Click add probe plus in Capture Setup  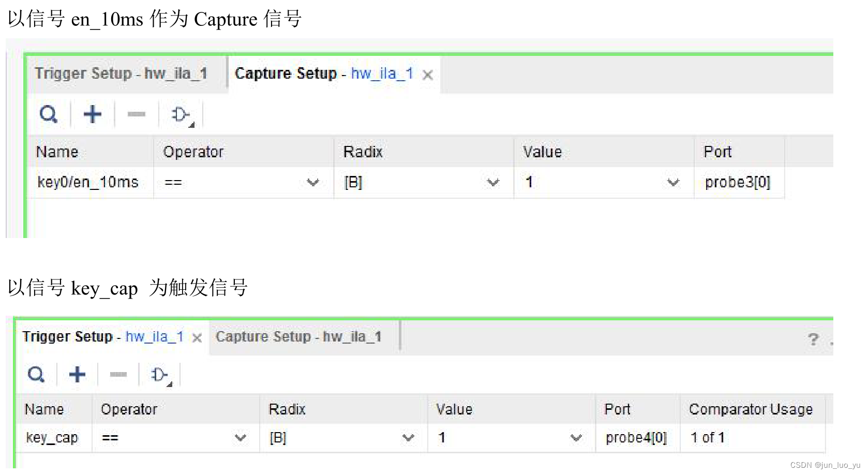point(93,114)
